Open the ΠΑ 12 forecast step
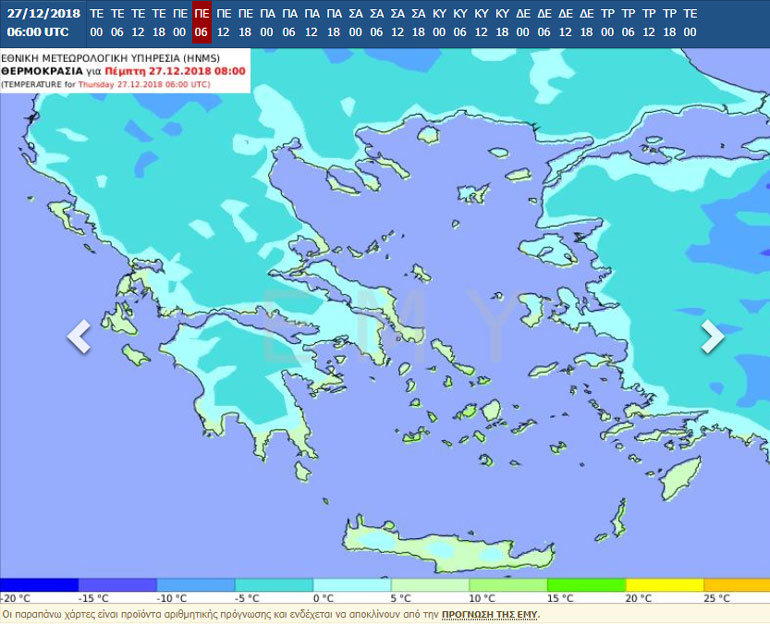770x626 pixels. point(312,23)
